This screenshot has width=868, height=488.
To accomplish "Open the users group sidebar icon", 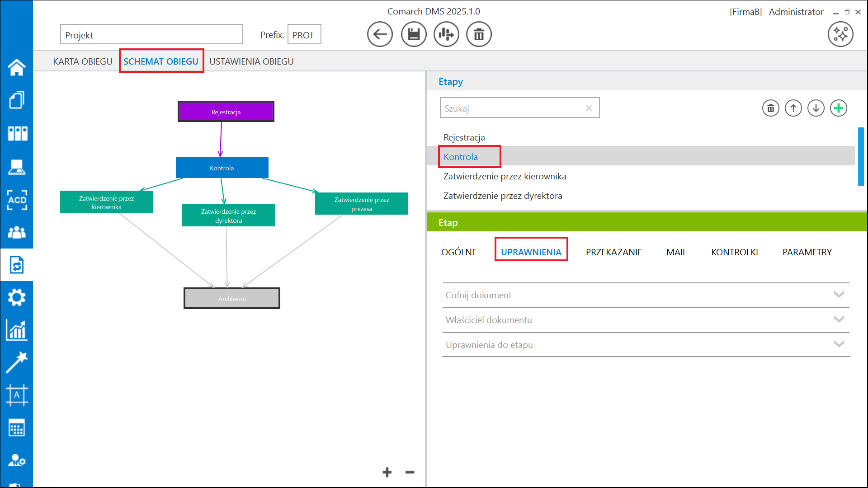I will tap(17, 232).
